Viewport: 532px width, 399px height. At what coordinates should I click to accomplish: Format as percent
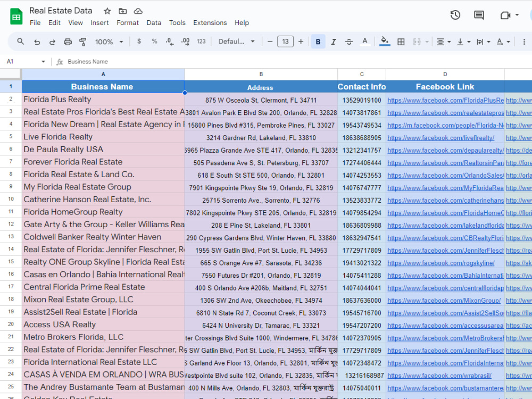pyautogui.click(x=154, y=41)
